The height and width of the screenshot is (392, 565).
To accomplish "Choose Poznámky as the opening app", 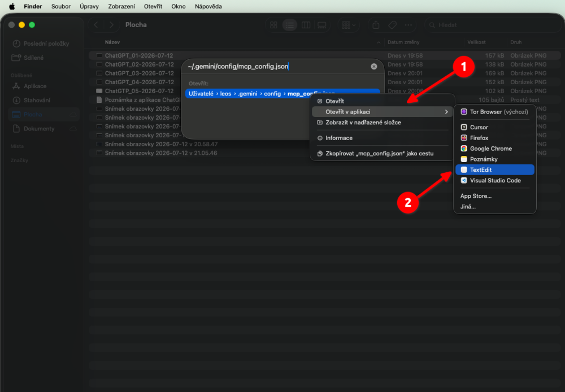I will [494, 159].
